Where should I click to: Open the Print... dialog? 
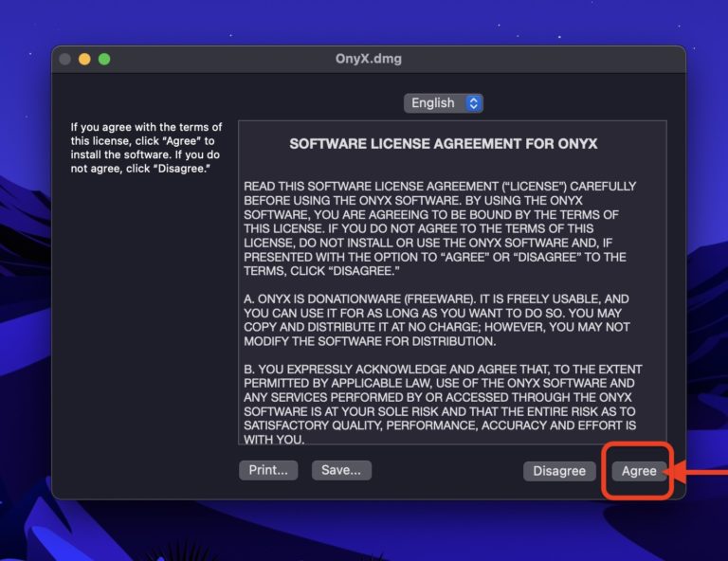pos(268,470)
